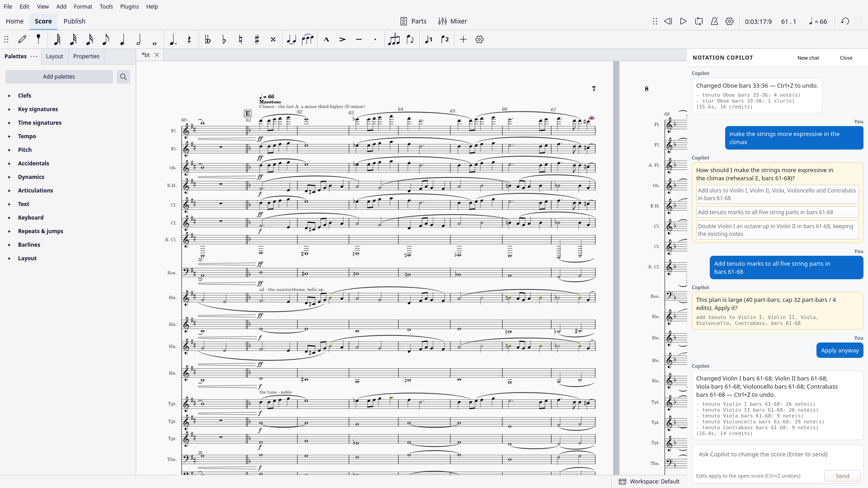Close the *bt score tab
868x488 pixels.
157,55
